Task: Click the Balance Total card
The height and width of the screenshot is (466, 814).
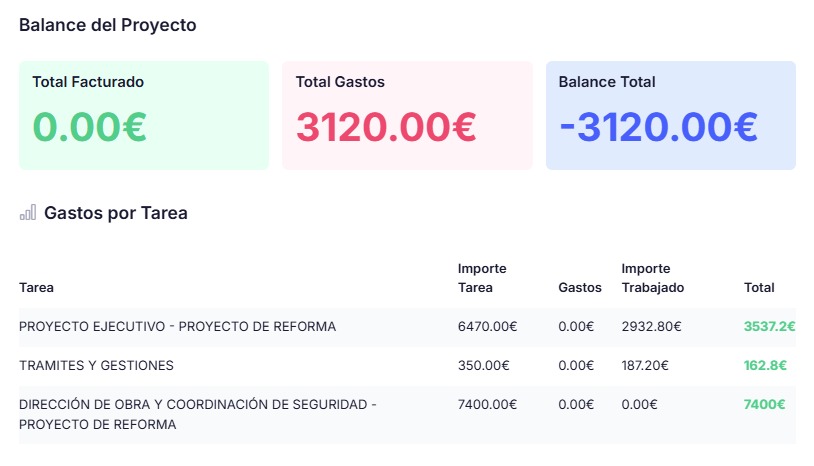Action: [x=671, y=115]
